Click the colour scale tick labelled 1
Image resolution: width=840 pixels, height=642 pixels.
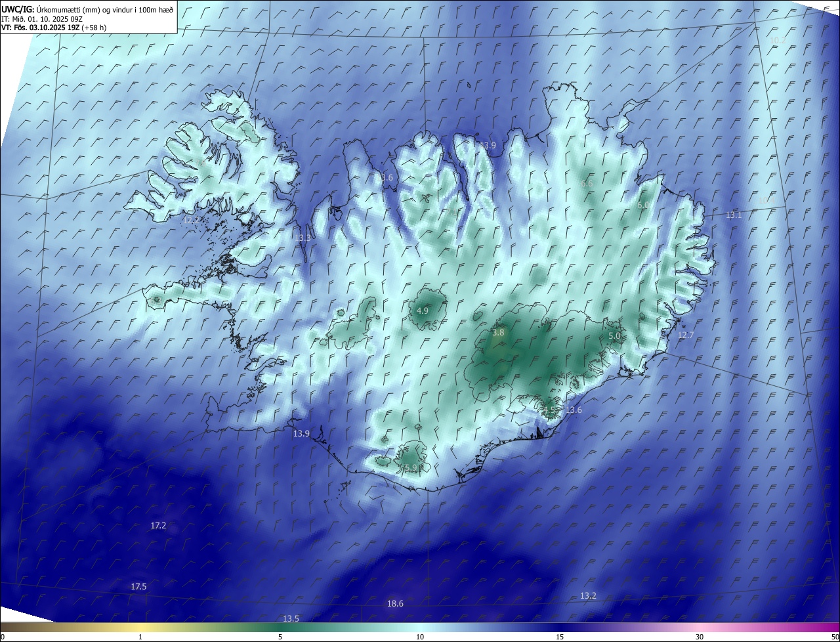(x=140, y=637)
